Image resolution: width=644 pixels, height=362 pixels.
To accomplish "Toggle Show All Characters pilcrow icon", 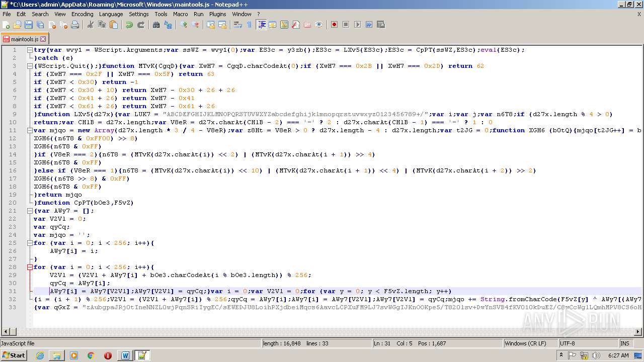I will tap(250, 25).
